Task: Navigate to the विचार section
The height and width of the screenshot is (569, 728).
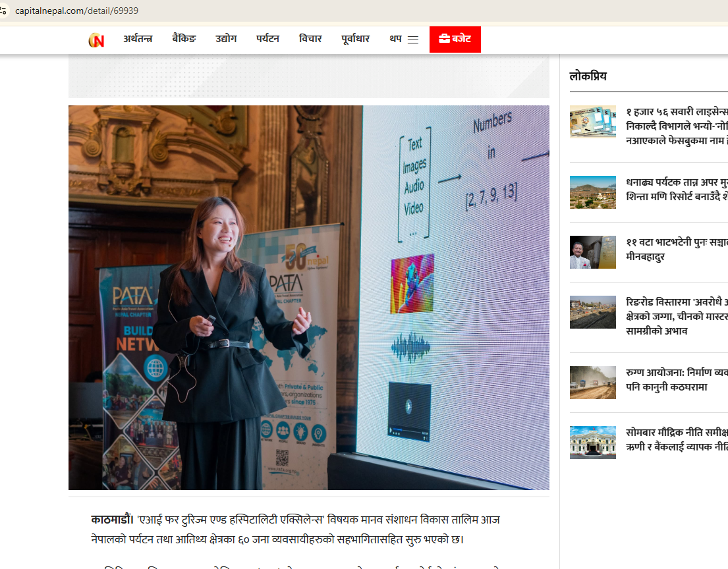Action: click(x=310, y=39)
